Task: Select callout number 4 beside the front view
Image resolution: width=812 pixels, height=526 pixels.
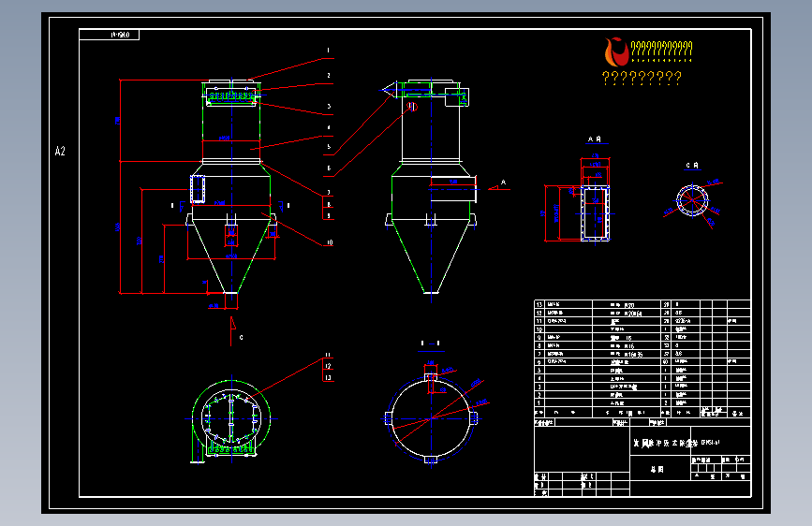Action: [329, 128]
